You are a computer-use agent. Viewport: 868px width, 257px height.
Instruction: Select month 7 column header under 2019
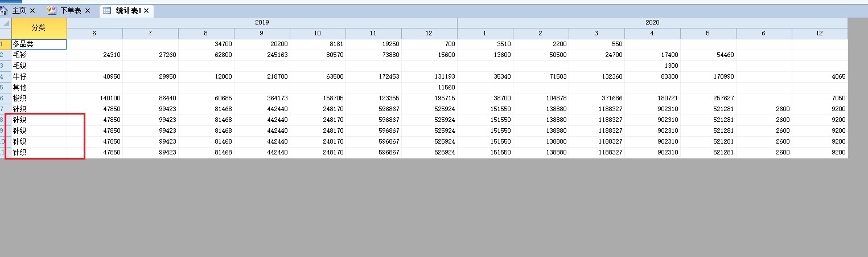click(150, 34)
